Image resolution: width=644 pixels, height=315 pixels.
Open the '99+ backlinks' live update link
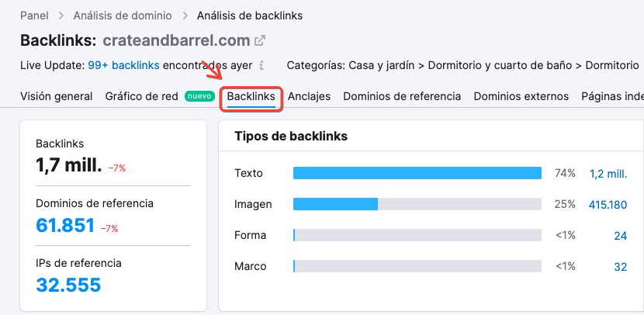point(123,65)
